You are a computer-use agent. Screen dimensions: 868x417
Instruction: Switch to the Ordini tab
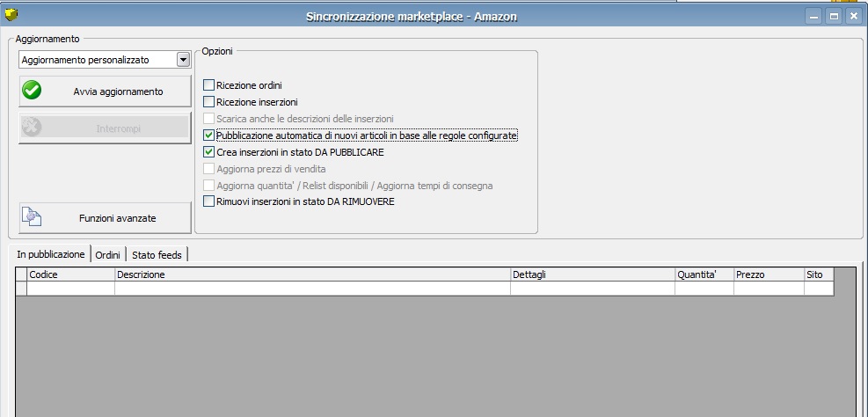pyautogui.click(x=108, y=255)
